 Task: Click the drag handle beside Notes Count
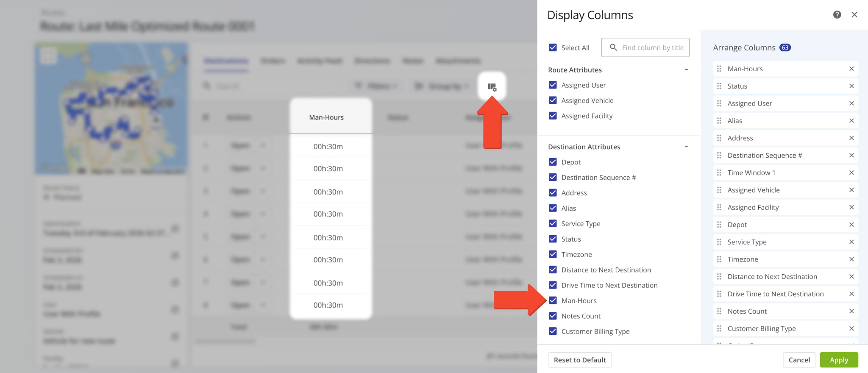tap(719, 311)
